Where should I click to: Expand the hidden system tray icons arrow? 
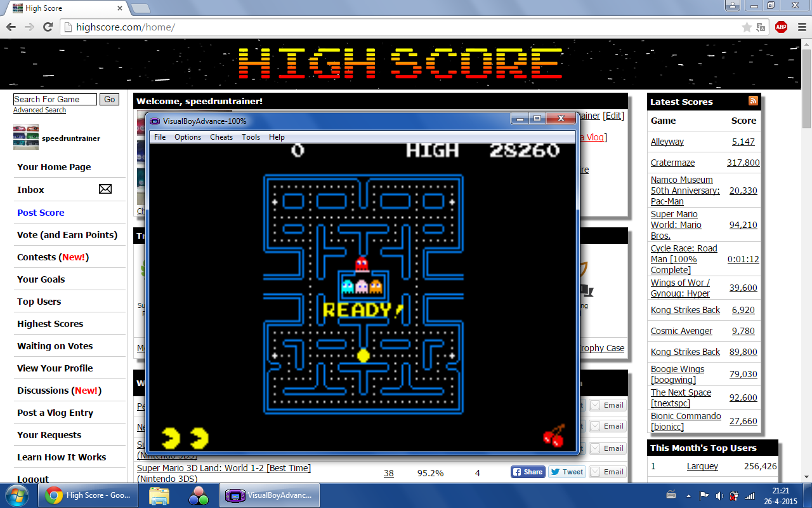tap(688, 495)
